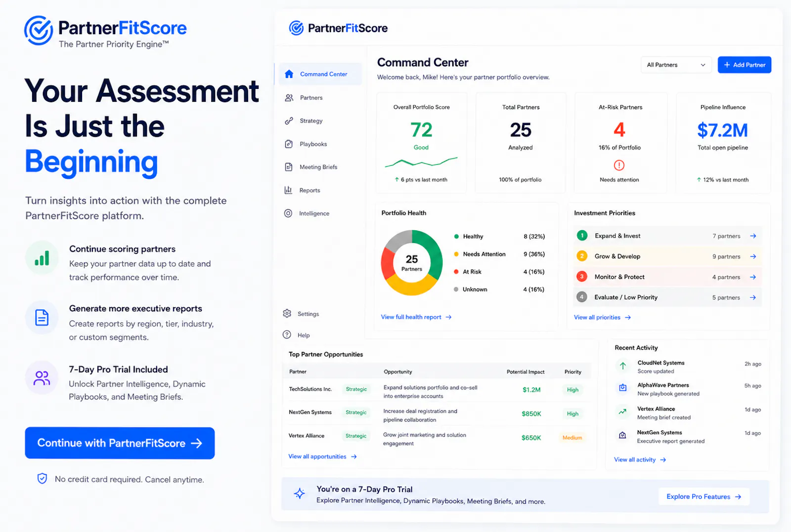
Task: Click the green bar chart icon beside Continue scoring partners
Action: click(x=42, y=258)
